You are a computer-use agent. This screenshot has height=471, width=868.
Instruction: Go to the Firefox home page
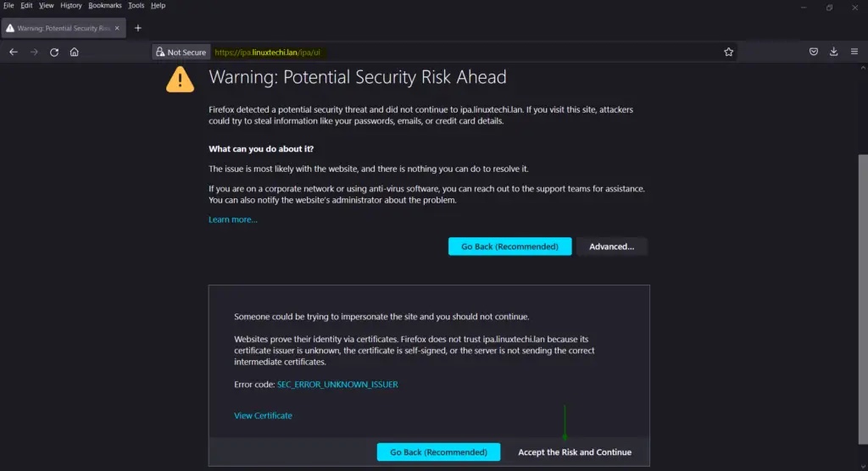click(75, 52)
